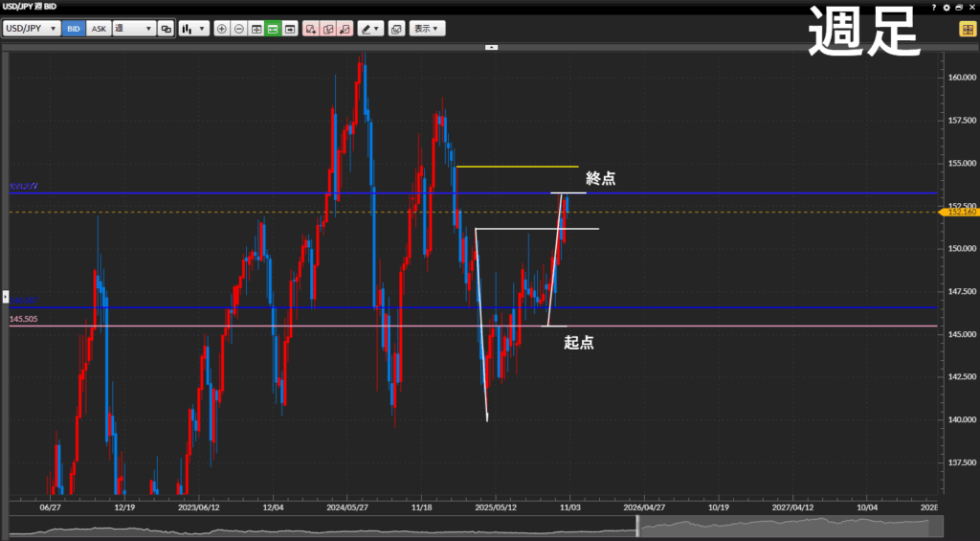980x541 pixels.
Task: Switch price display to ASK
Action: 98,29
